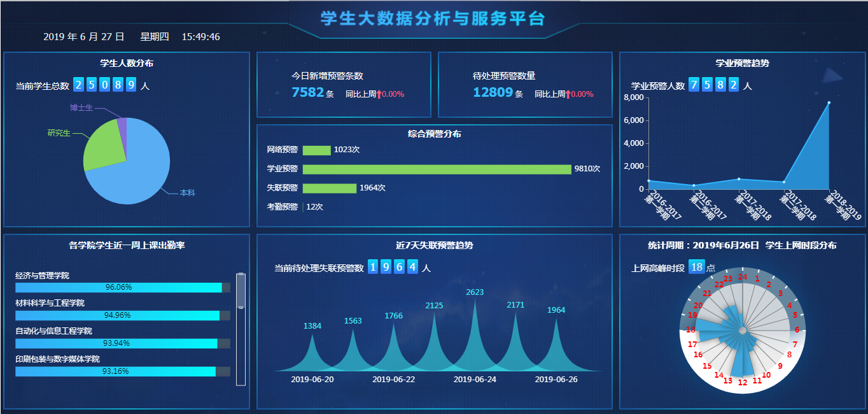
Task: Click the 考勤预警 label showing 12次
Action: click(282, 207)
